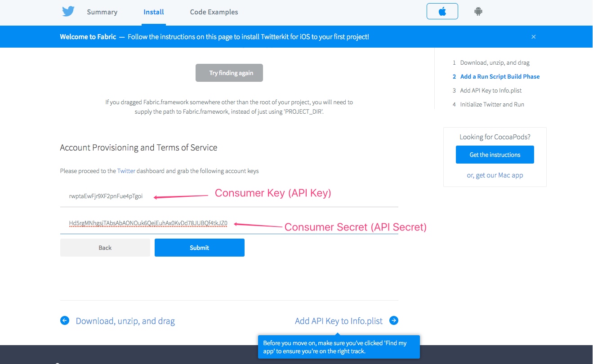Switch to the Android platform icon
This screenshot has width=593, height=364.
click(478, 12)
